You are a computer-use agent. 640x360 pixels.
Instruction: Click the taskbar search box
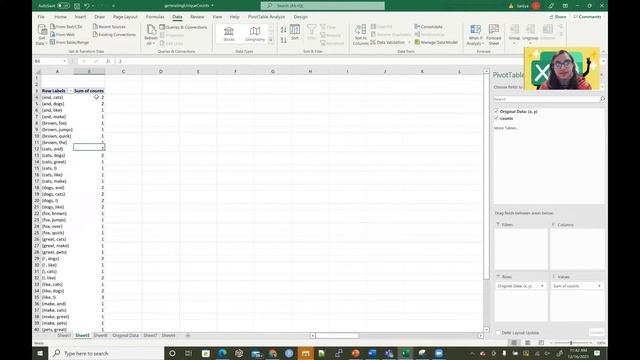click(106, 353)
